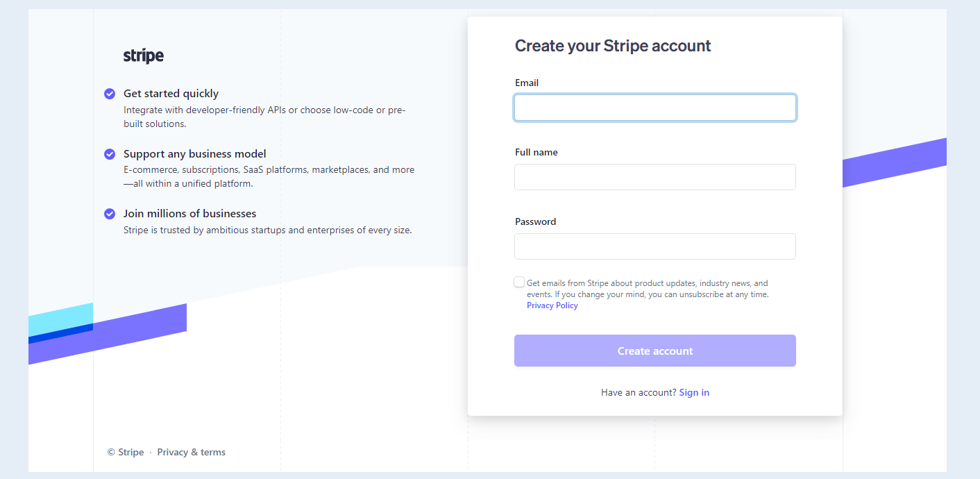This screenshot has width=980, height=479.
Task: Focus the Email input field
Action: (x=655, y=108)
